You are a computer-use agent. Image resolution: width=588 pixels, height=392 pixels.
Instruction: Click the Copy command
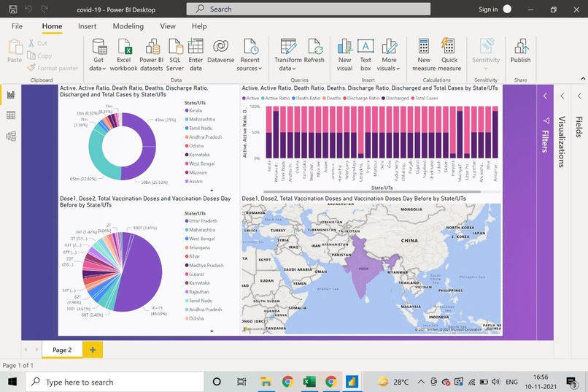click(39, 55)
